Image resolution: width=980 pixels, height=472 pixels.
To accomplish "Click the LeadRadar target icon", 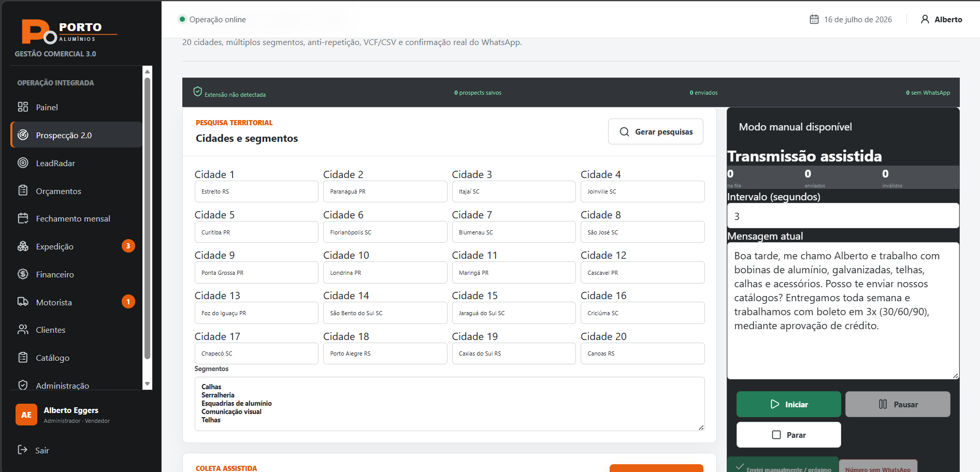I will click(x=23, y=163).
